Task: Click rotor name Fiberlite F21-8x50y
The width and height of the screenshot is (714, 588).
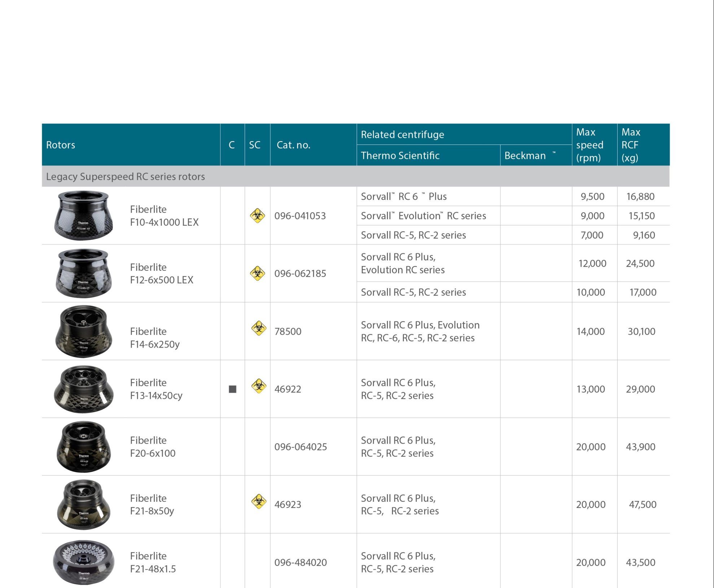Action: pyautogui.click(x=152, y=504)
